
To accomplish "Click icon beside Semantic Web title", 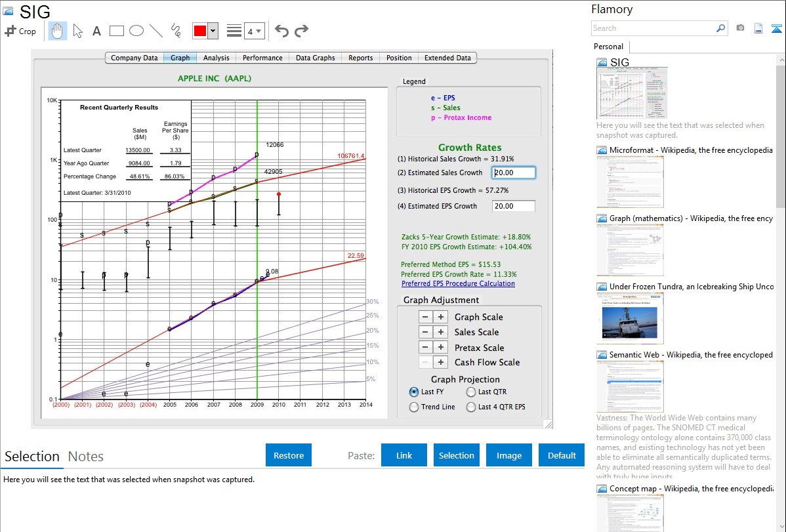I will click(x=602, y=355).
